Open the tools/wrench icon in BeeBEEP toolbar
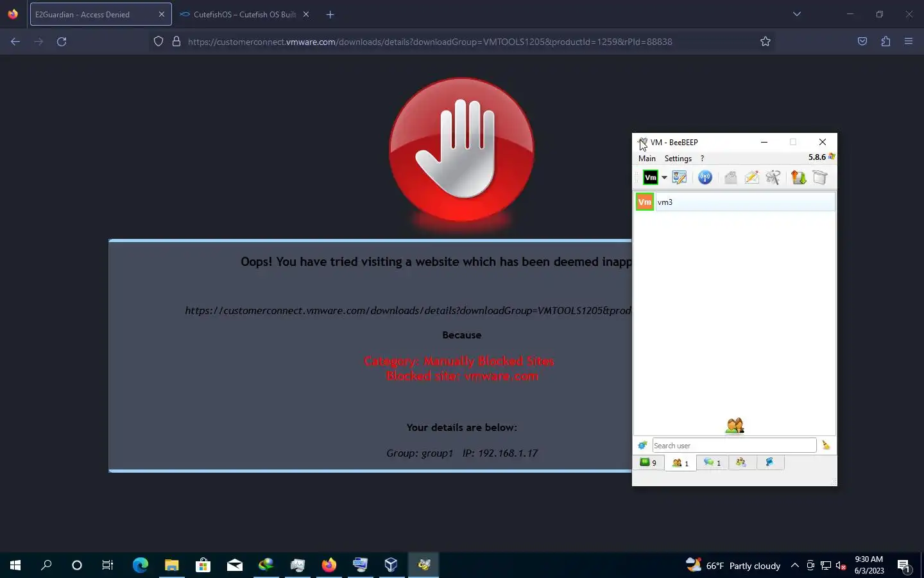 point(773,177)
